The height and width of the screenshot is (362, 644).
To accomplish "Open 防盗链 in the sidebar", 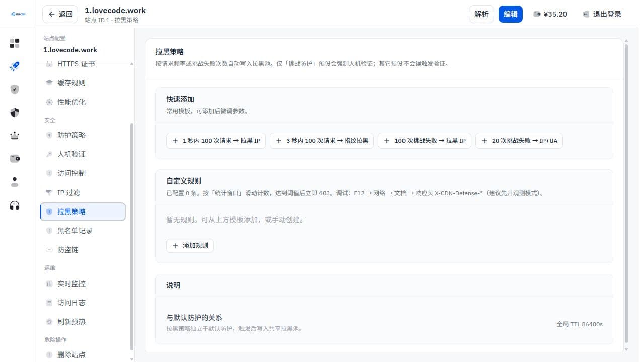I will [83, 250].
